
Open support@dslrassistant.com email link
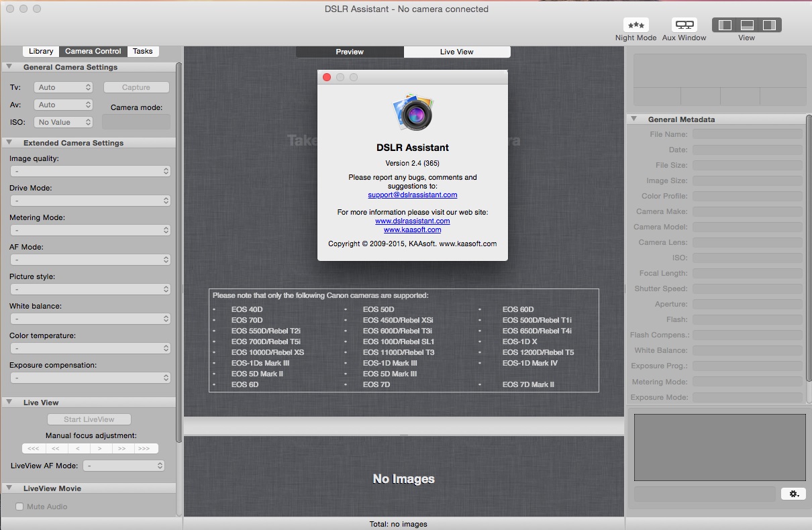tap(413, 195)
